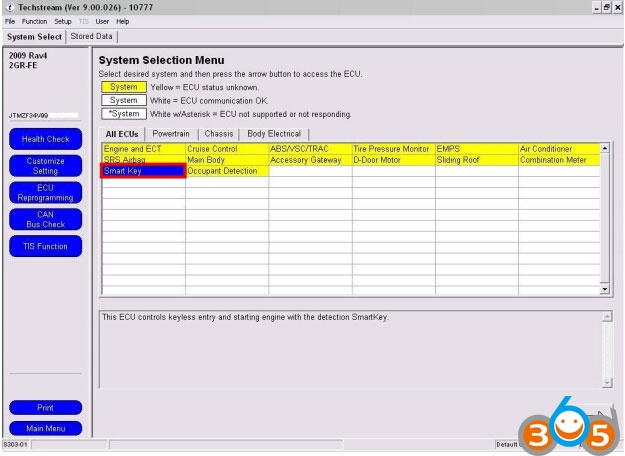Click the Techstream title bar icon
The width and height of the screenshot is (625, 456).
coord(9,7)
